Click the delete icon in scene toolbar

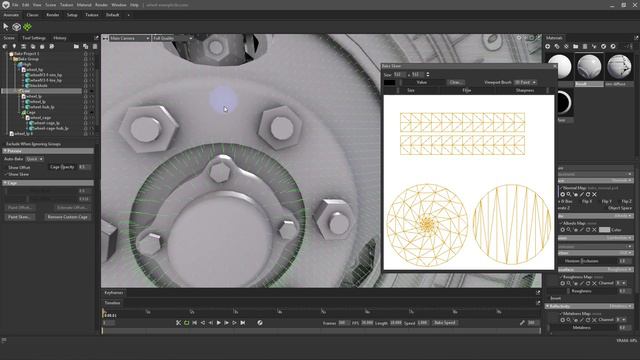(x=95, y=47)
